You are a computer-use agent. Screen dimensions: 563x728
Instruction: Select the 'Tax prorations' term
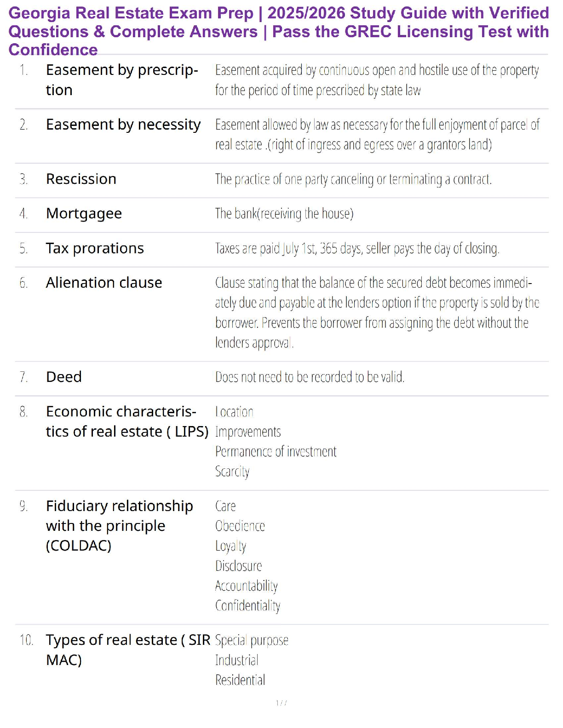point(95,248)
